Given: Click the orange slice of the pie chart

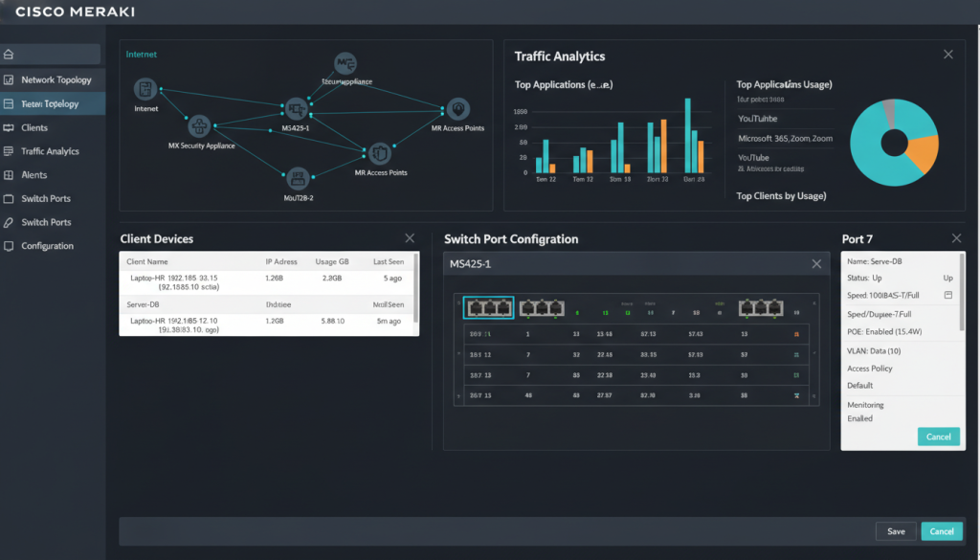Looking at the screenshot, I should click(x=925, y=153).
